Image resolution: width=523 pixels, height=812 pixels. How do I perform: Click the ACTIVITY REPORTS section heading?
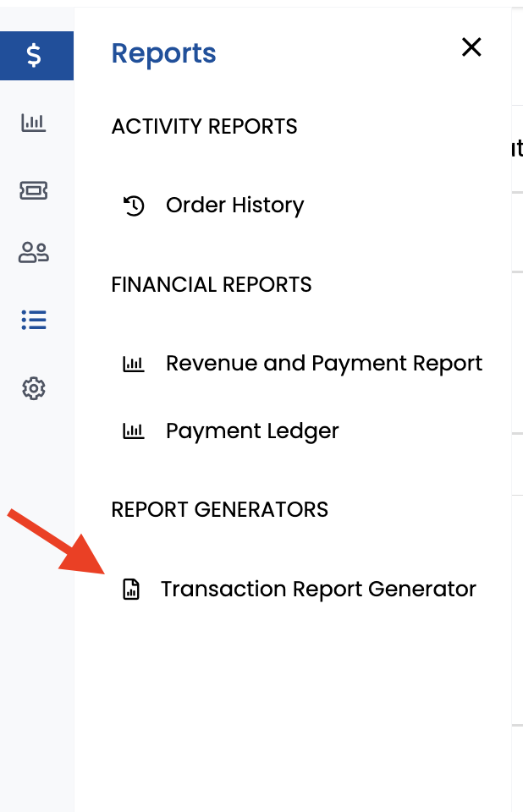click(x=204, y=126)
